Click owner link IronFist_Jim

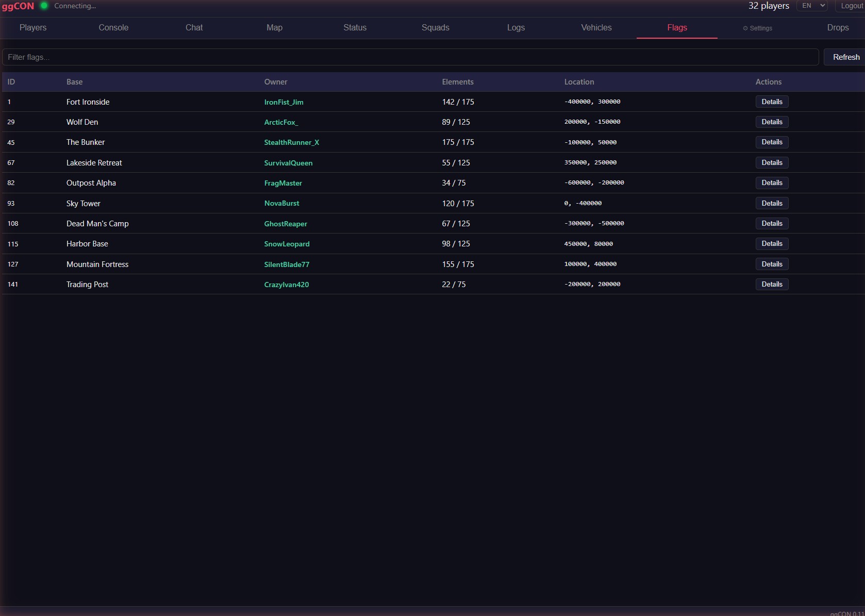(x=284, y=102)
